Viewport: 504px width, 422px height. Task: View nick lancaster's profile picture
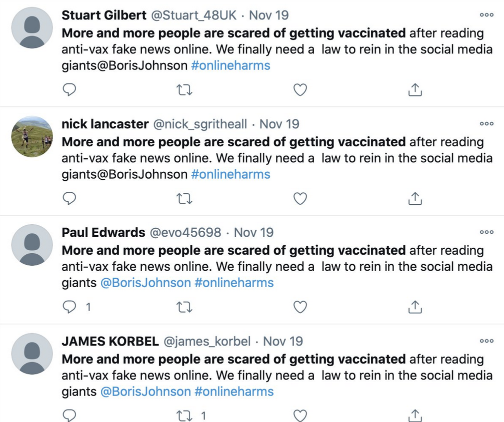click(x=32, y=136)
